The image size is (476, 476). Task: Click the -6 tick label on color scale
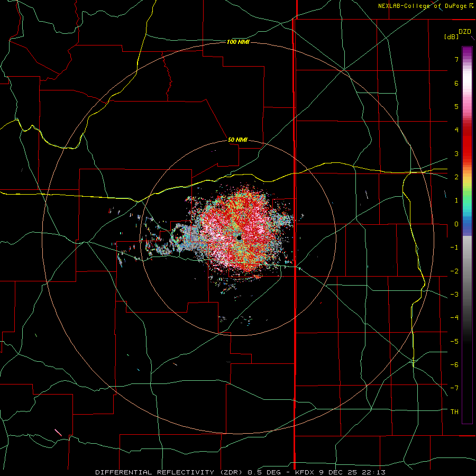[454, 365]
